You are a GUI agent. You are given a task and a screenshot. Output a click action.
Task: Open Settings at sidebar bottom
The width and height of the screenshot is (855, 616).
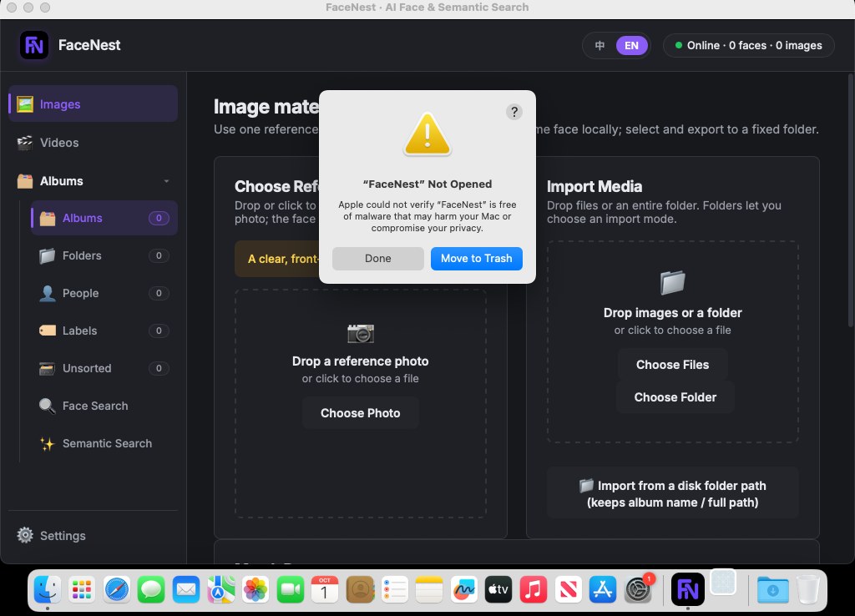coord(94,535)
